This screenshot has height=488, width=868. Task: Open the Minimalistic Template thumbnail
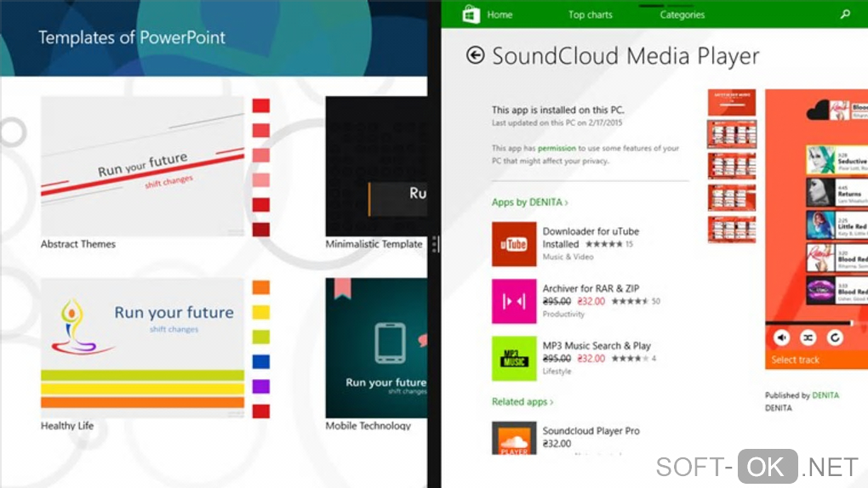(376, 166)
